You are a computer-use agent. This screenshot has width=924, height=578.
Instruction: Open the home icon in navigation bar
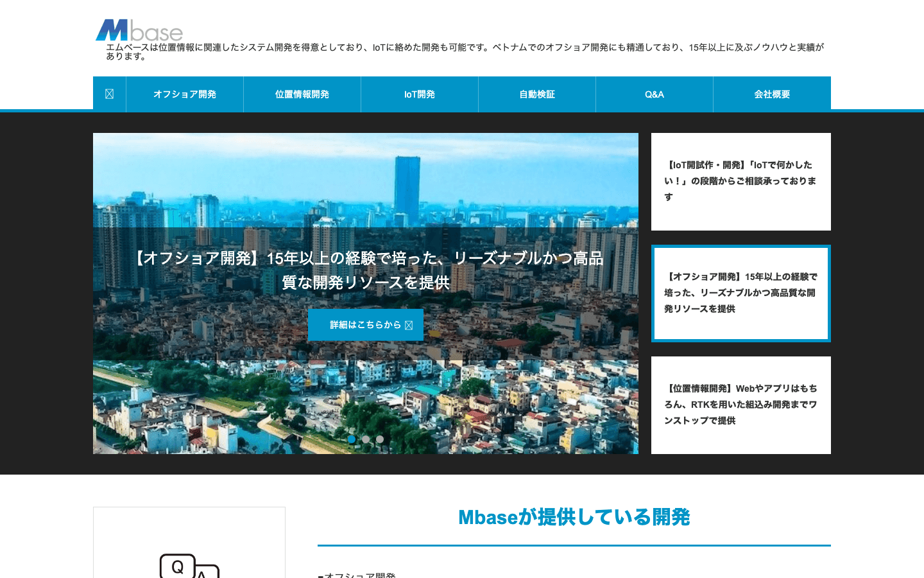pos(109,94)
